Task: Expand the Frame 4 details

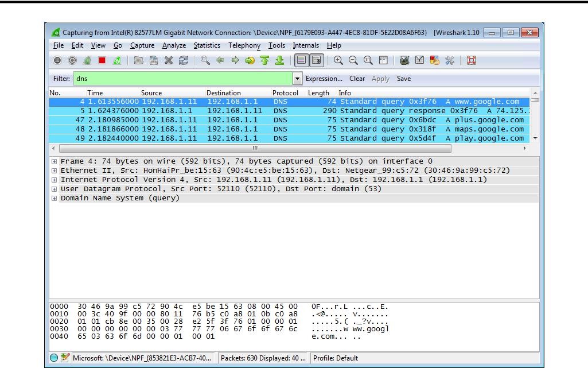Action: tap(54, 162)
